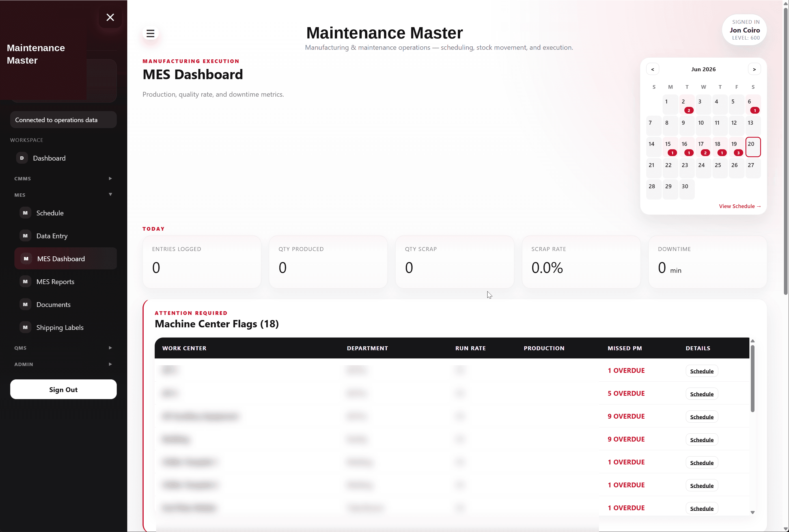Select June 2 on the calendar
This screenshot has height=532, width=789.
(x=687, y=105)
